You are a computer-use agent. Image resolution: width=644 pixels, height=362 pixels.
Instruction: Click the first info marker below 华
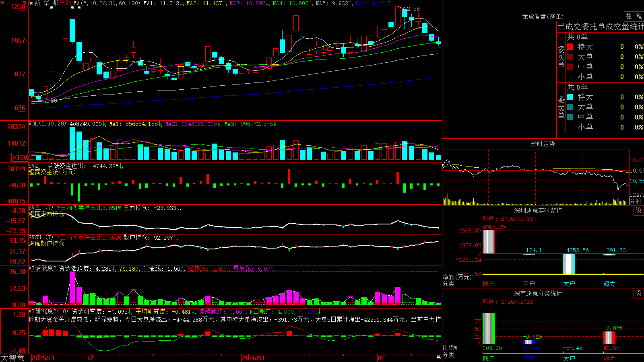coord(52,8)
